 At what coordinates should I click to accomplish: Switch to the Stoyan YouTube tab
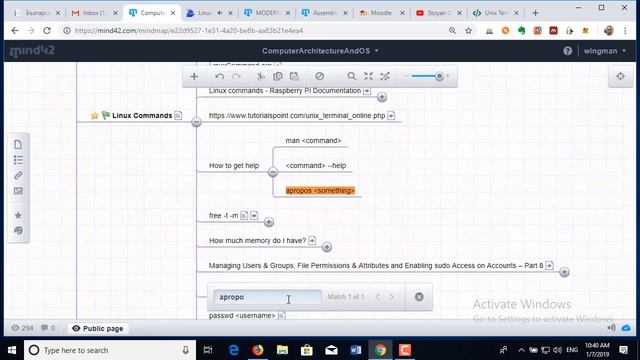point(438,13)
